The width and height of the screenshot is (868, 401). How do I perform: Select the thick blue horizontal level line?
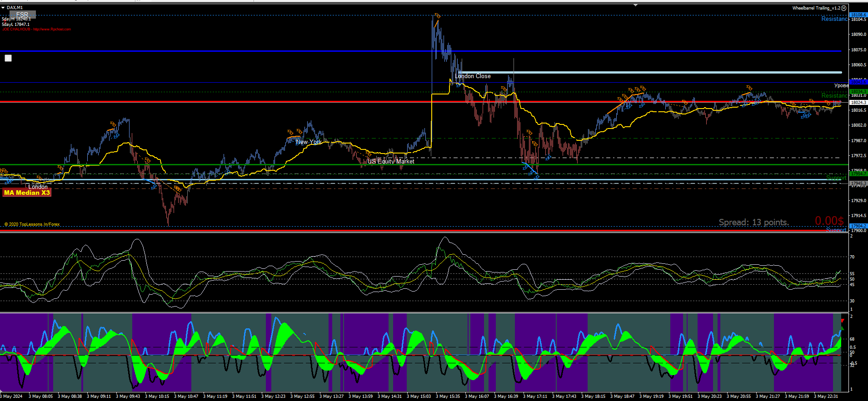420,51
